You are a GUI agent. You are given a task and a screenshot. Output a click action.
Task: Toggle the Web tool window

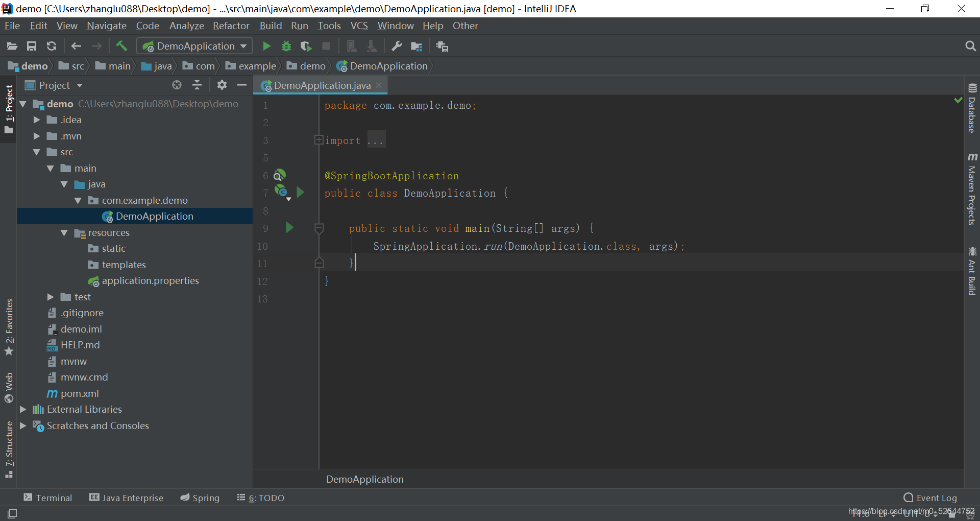[9, 388]
